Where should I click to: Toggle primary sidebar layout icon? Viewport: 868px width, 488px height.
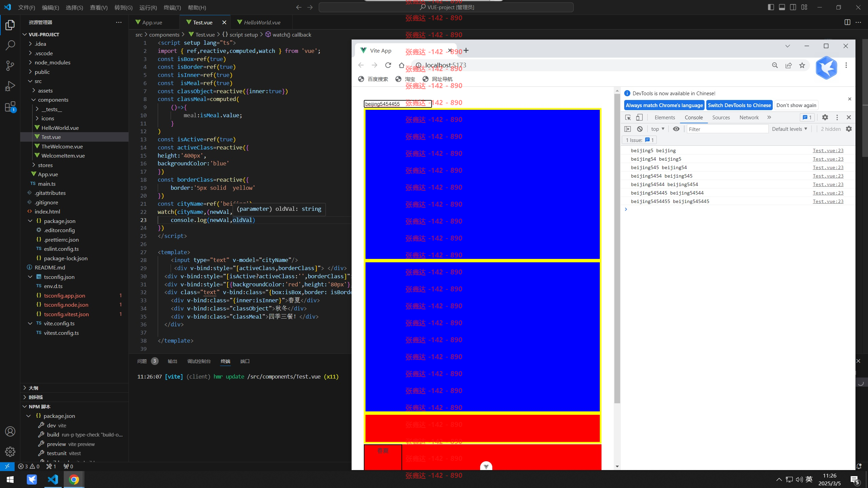(771, 7)
